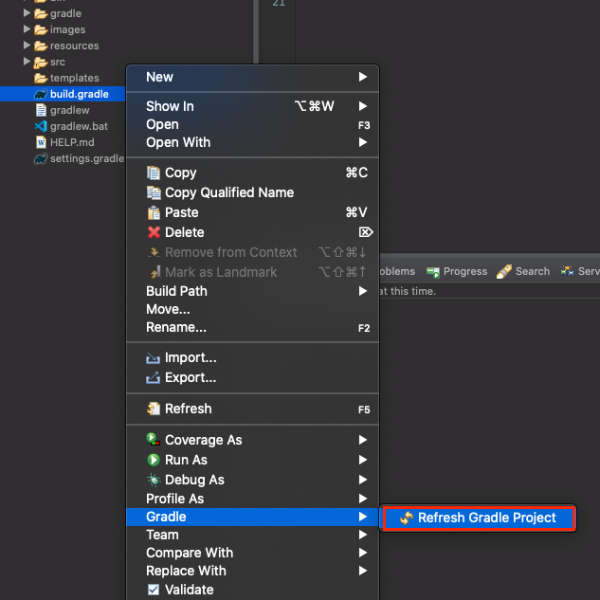The image size is (600, 600).
Task: Open the Build Path submenu arrow
Action: (x=363, y=291)
